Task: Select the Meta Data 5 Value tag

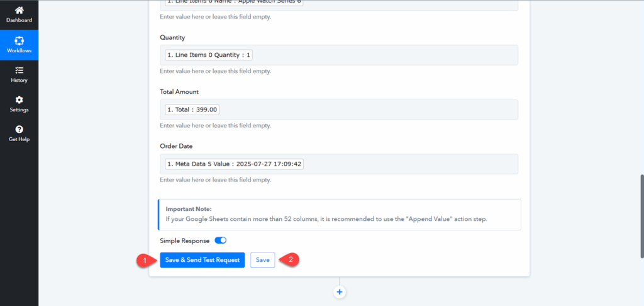Action: tap(234, 164)
